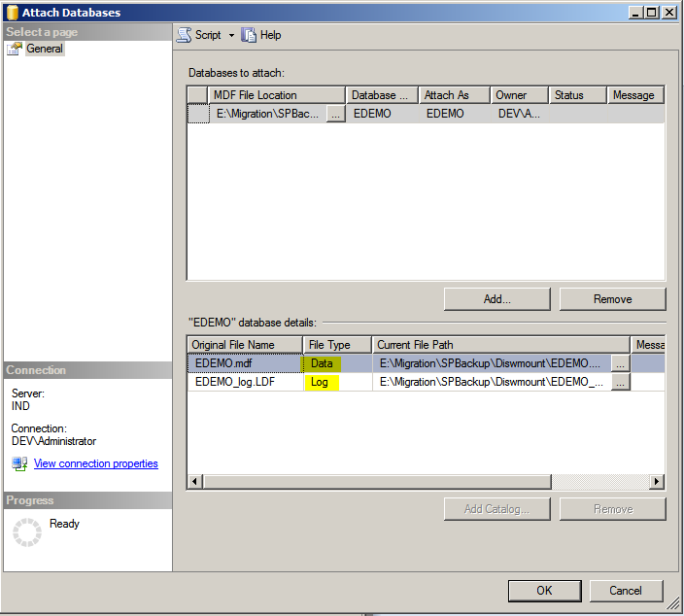
Task: Click the Owner DEV\A... cell
Action: (519, 114)
